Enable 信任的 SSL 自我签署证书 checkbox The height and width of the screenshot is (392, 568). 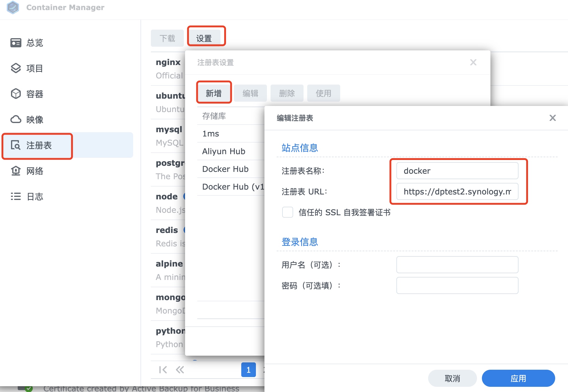click(x=288, y=212)
